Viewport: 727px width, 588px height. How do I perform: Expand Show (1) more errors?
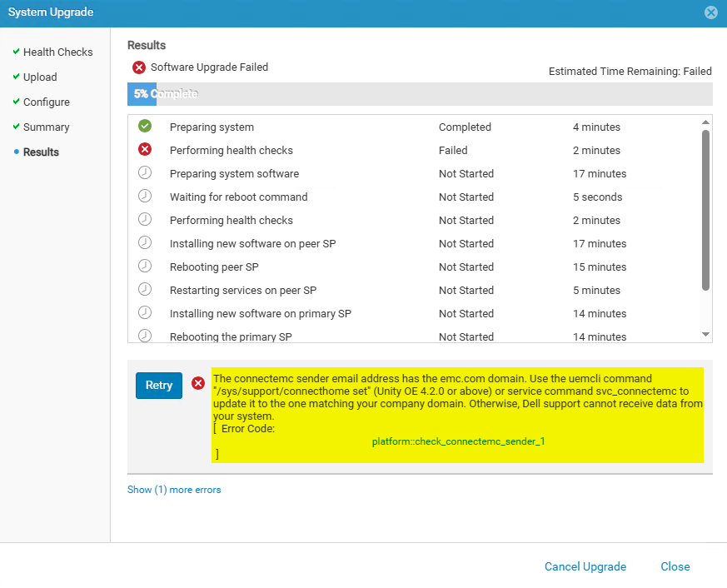pyautogui.click(x=174, y=490)
